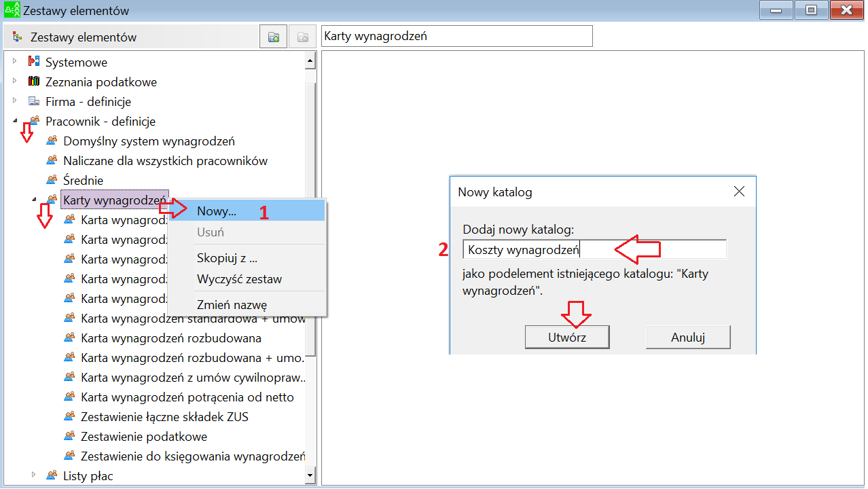Screen dimensions: 868x489
Task: Select Zestawienie łączne składek ZUS item
Action: coord(164,416)
